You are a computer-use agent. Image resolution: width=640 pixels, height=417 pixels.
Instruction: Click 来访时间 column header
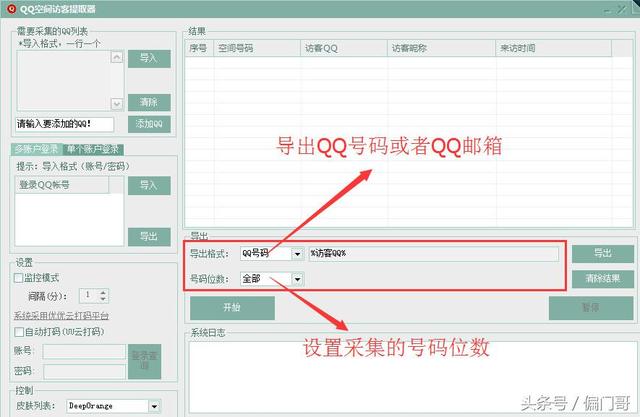[x=553, y=48]
